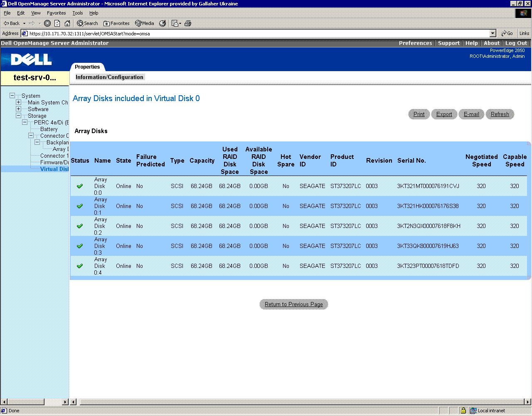Click the Media toolbar button

tap(145, 23)
